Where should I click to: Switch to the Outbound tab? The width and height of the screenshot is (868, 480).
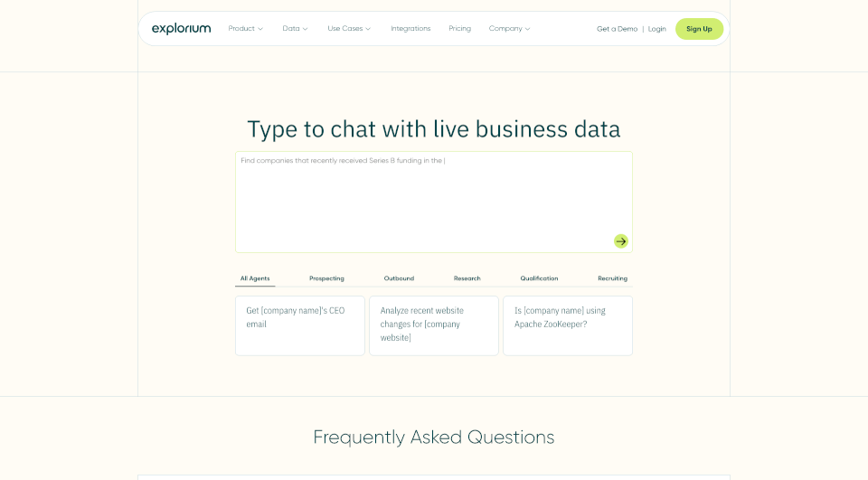399,278
